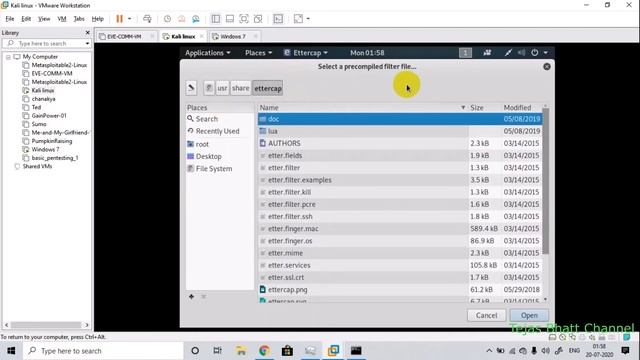Click the Kali power icon
The width and height of the screenshot is (640, 360).
pos(535,53)
